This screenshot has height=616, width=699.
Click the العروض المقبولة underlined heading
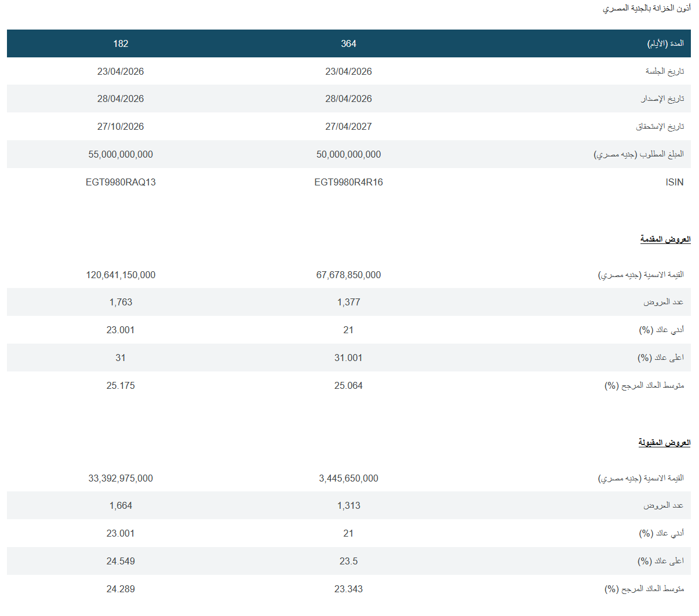(x=664, y=442)
